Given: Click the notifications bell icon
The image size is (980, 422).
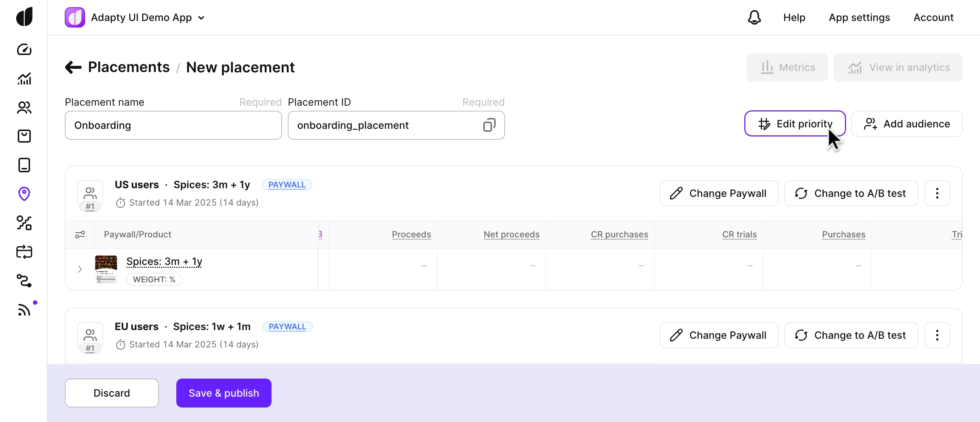Looking at the screenshot, I should click(754, 17).
